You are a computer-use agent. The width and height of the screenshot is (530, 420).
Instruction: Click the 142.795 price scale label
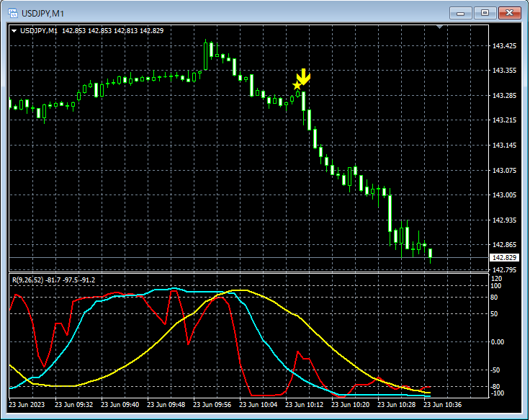(504, 270)
